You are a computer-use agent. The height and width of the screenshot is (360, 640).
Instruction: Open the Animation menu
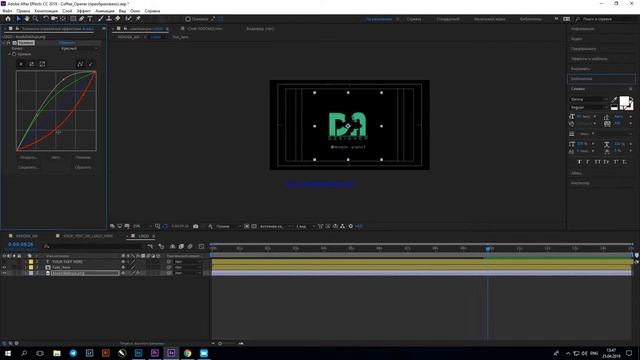point(104,11)
